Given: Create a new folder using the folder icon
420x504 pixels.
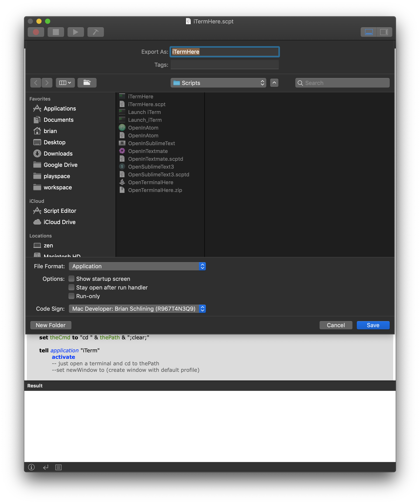Looking at the screenshot, I should click(87, 83).
